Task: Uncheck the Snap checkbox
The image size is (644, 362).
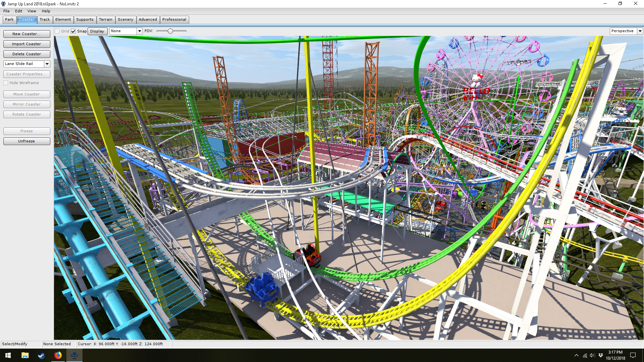Action: pos(73,31)
